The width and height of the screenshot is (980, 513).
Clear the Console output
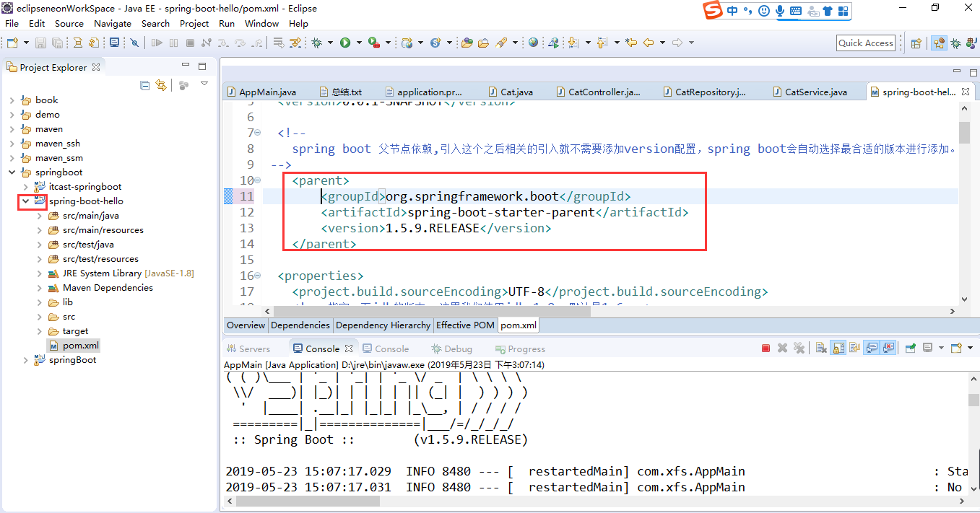[x=820, y=348]
